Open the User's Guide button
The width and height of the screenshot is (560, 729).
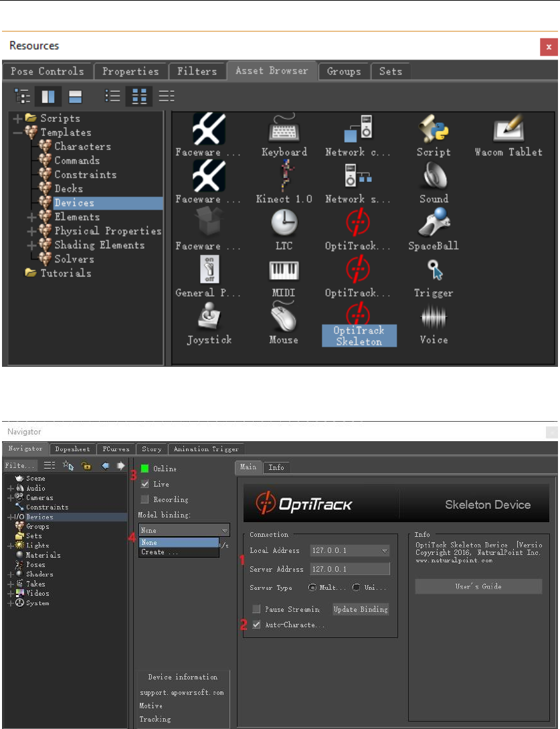(478, 586)
